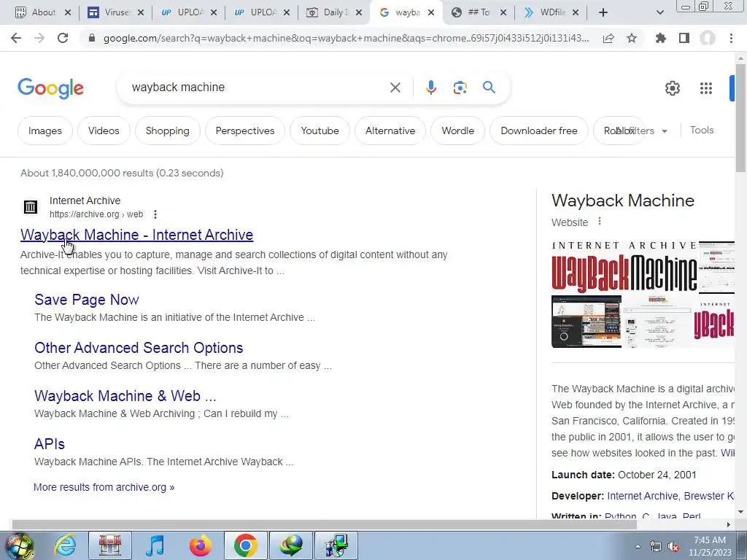
Task: Switch to the ## To tab
Action: click(479, 12)
